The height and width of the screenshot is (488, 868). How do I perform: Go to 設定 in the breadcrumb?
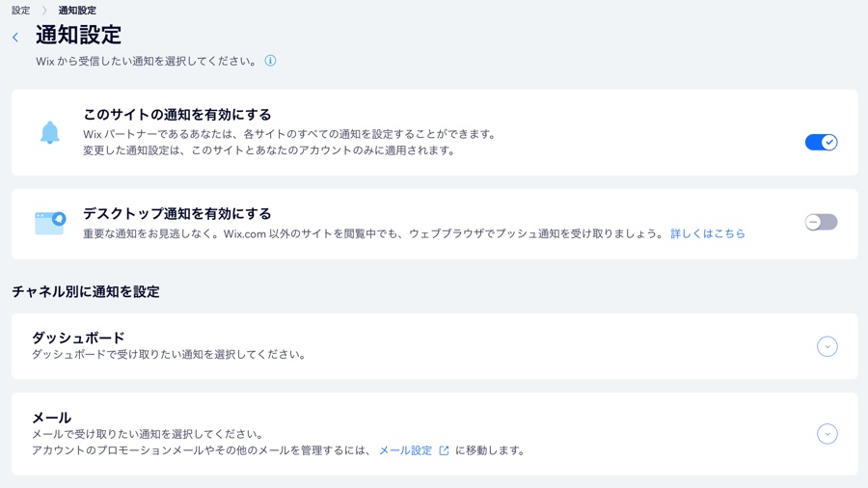pyautogui.click(x=20, y=11)
